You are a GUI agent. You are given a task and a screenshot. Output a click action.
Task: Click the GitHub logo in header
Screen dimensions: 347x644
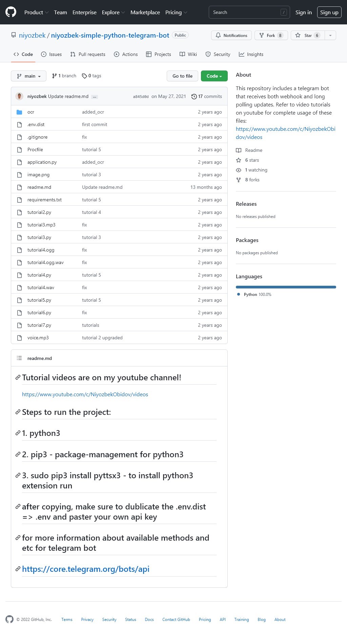[x=11, y=12]
